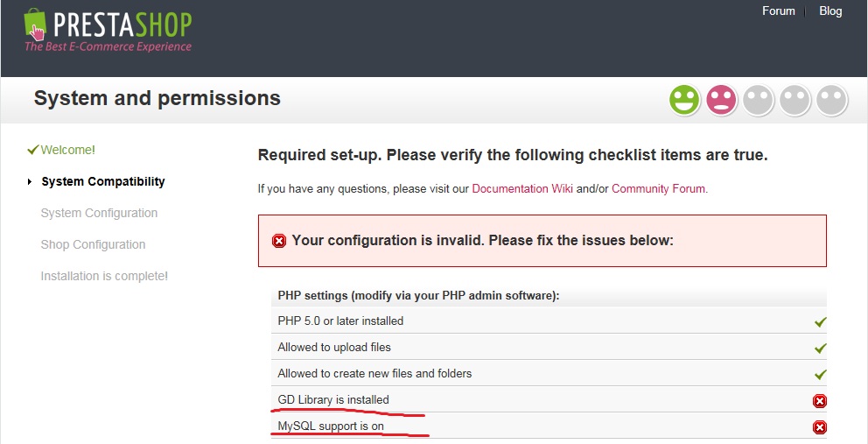Select the Welcome! step in sidebar
868x444 pixels.
(67, 150)
